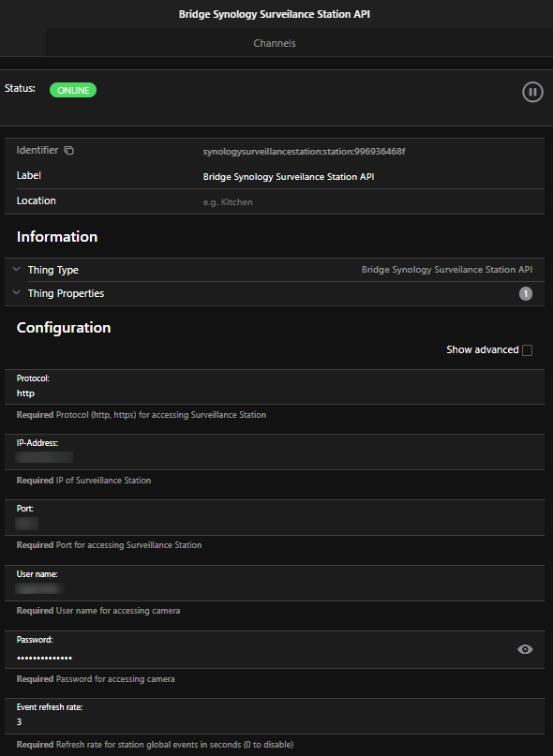Click the Information section heading
553x756 pixels.
(x=57, y=237)
